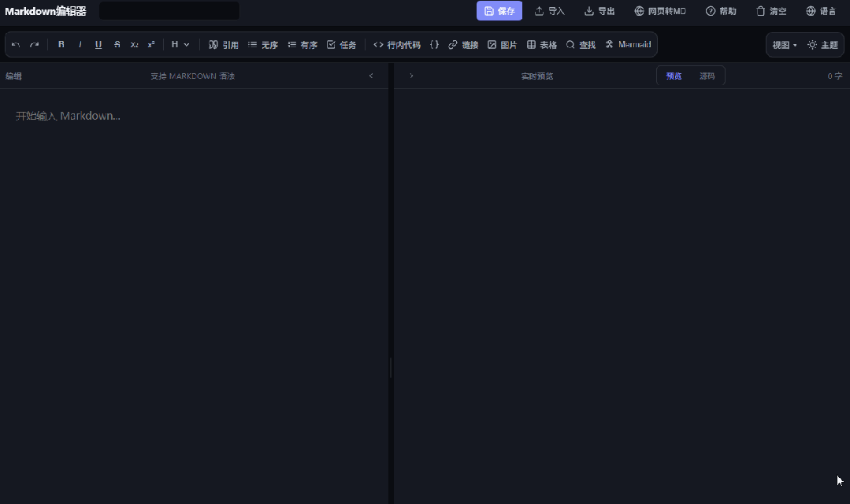850x504 pixels.
Task: Insert a link (链接)
Action: click(x=463, y=44)
